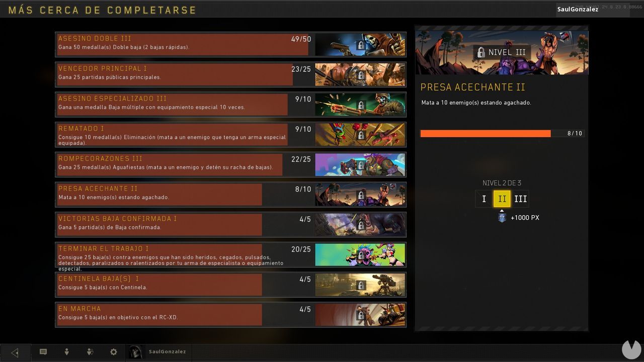Screen dimensions: 644x362
Task: Click the SaulGonzalez avatar in bottom bar
Action: click(136, 352)
